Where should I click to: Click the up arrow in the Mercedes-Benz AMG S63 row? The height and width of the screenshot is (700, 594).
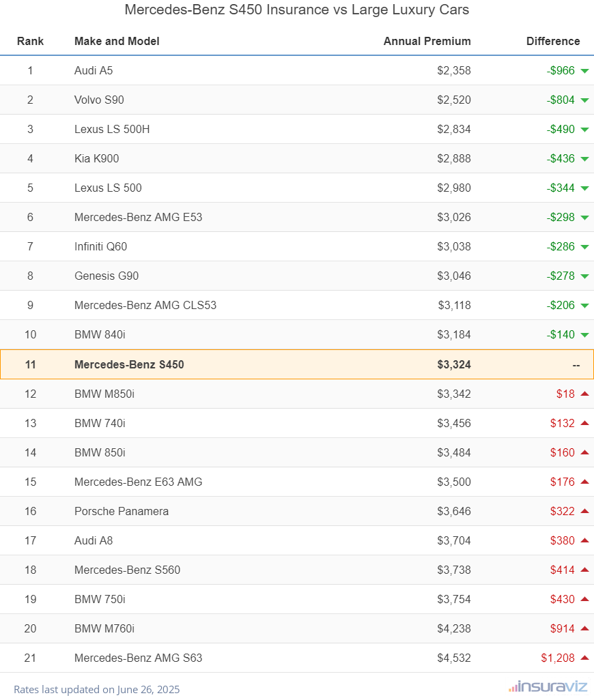point(584,658)
